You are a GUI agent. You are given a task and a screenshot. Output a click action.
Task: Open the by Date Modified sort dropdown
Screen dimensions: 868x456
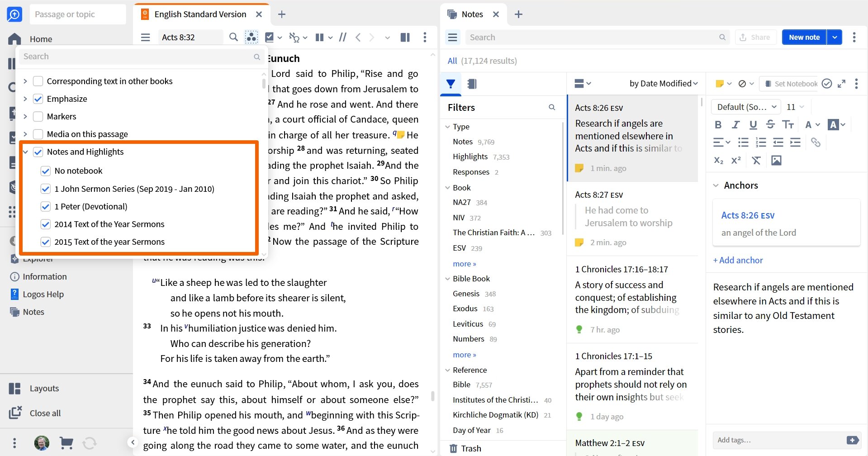(663, 83)
